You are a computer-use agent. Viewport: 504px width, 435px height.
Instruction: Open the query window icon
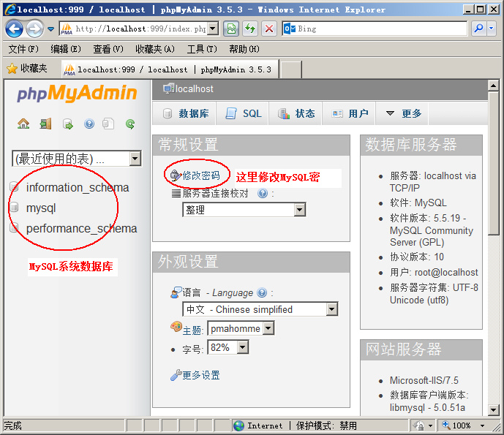tap(68, 124)
